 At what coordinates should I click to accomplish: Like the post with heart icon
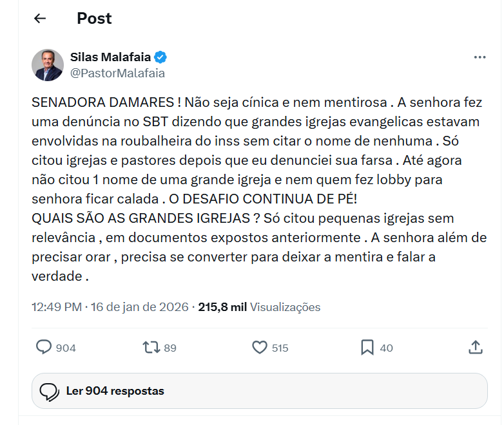(259, 348)
